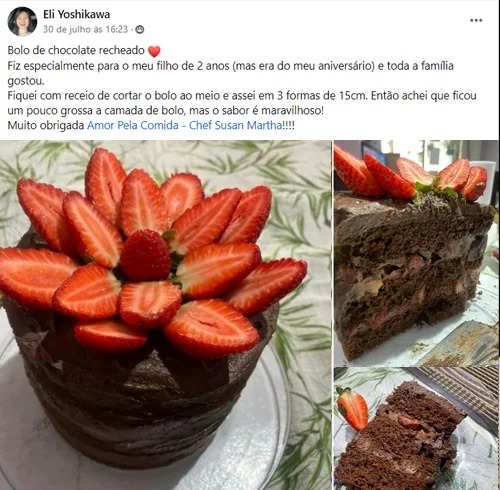The image size is (500, 490).
Task: Open Eli Yoshikawa's profile picture
Action: click(22, 21)
